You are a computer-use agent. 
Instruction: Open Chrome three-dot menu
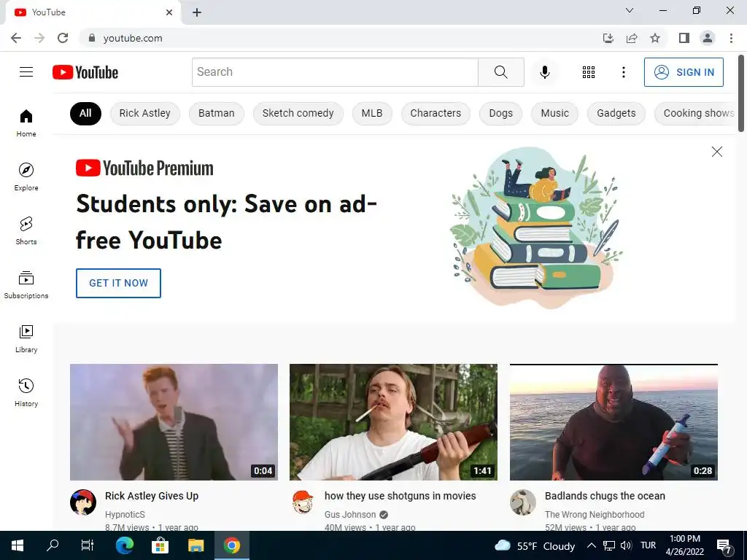(x=731, y=38)
